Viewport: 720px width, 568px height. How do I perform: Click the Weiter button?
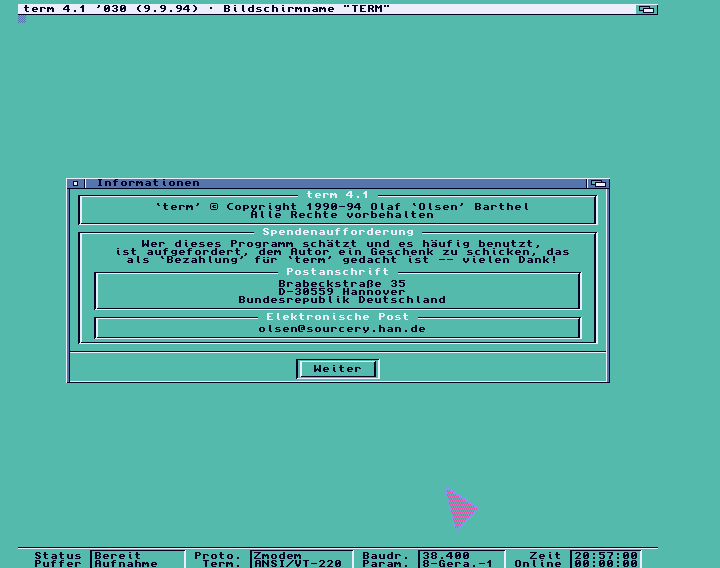(x=338, y=369)
